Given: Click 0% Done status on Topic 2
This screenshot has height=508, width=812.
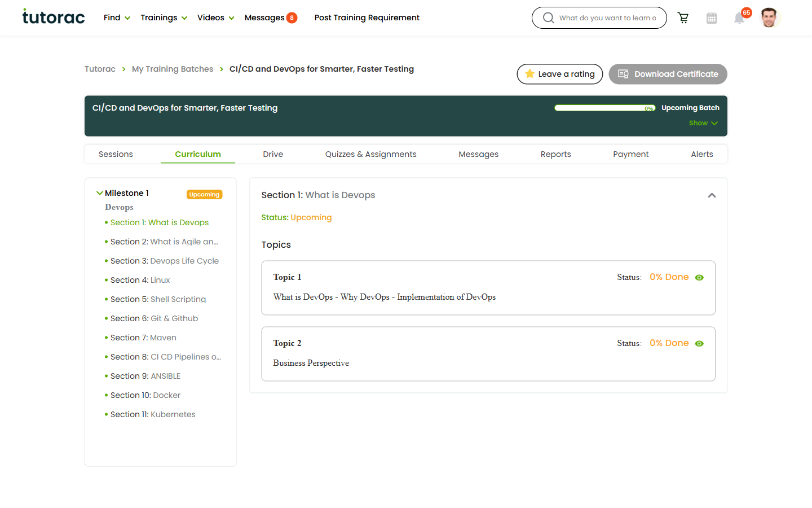Looking at the screenshot, I should [x=669, y=343].
